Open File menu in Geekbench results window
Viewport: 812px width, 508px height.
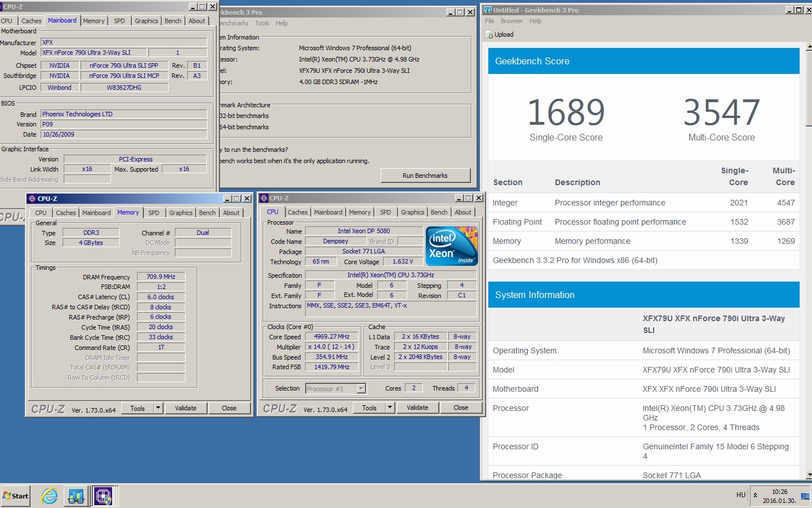tap(489, 21)
